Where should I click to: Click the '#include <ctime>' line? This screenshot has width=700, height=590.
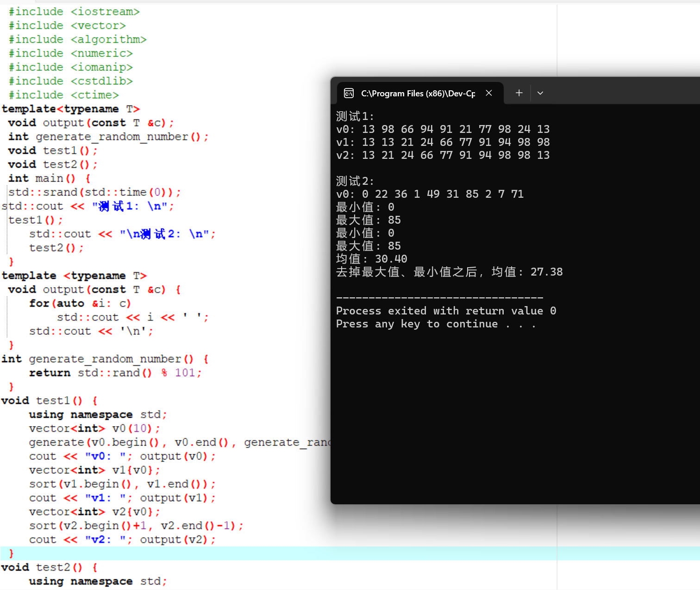[63, 95]
